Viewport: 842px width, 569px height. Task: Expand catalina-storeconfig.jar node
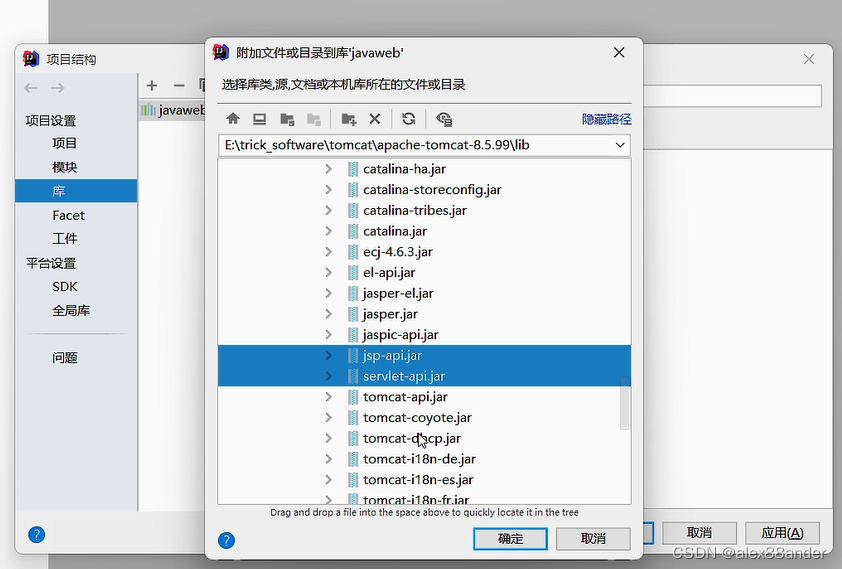[x=329, y=189]
